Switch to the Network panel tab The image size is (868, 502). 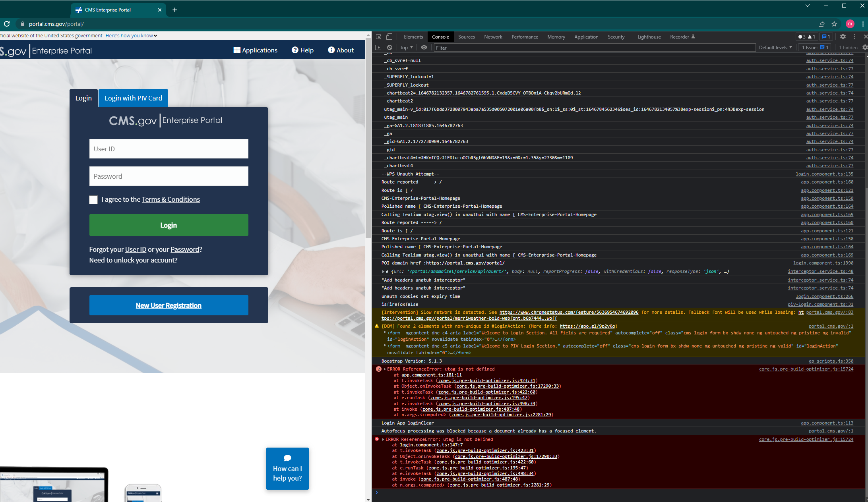[x=493, y=37]
